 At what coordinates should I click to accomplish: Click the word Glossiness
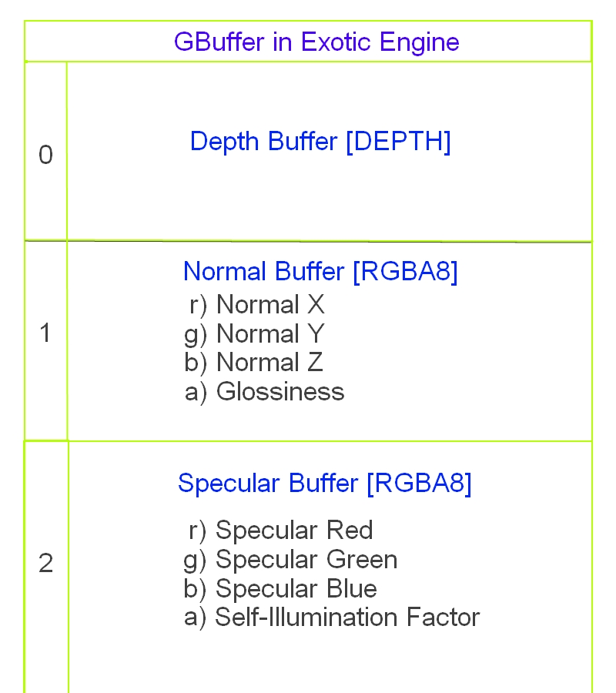pos(280,392)
